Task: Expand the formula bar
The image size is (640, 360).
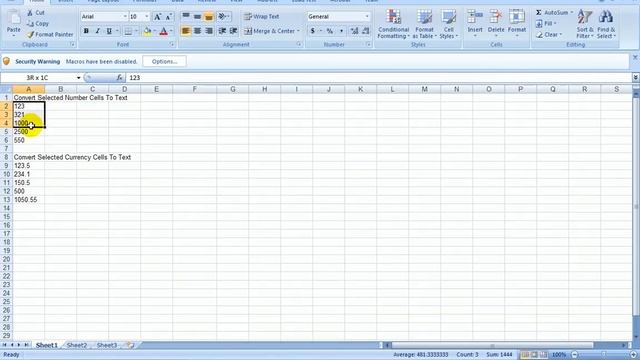Action: [x=636, y=78]
